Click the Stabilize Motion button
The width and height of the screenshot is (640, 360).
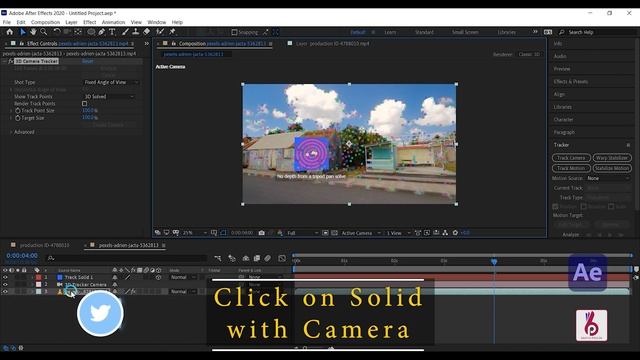pyautogui.click(x=612, y=168)
